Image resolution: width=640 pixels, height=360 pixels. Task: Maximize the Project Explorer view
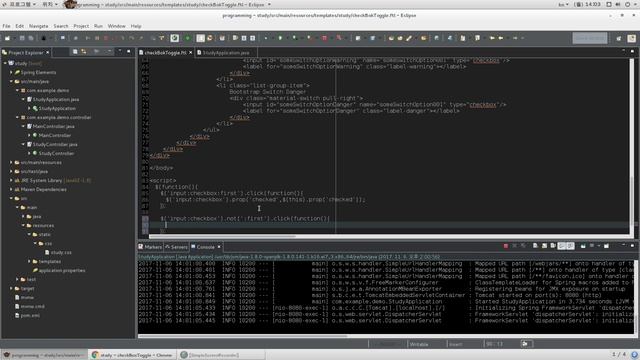(x=129, y=51)
